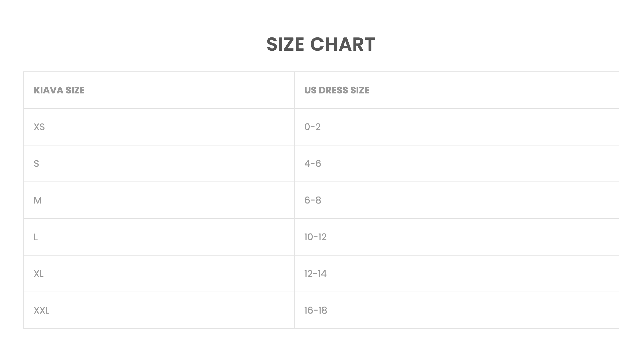
Task: Click the KIAVA SIZE column header
Action: coord(59,90)
